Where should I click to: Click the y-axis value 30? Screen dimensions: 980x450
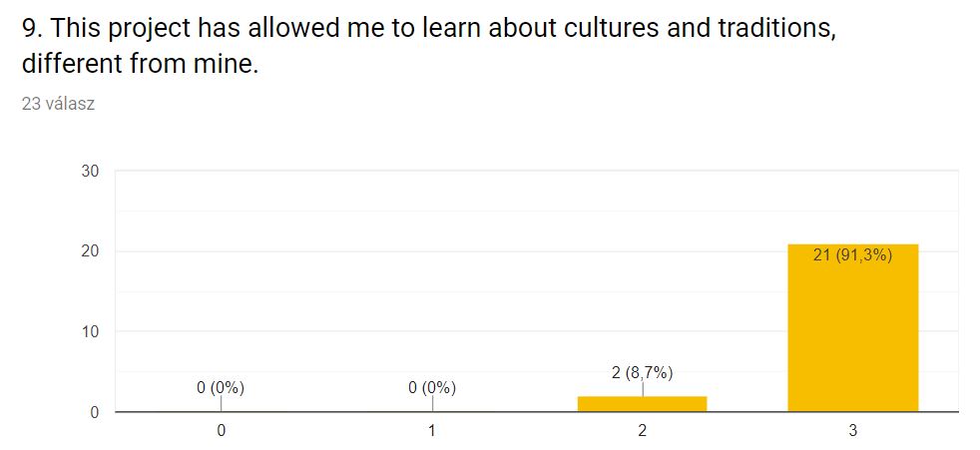(90, 172)
